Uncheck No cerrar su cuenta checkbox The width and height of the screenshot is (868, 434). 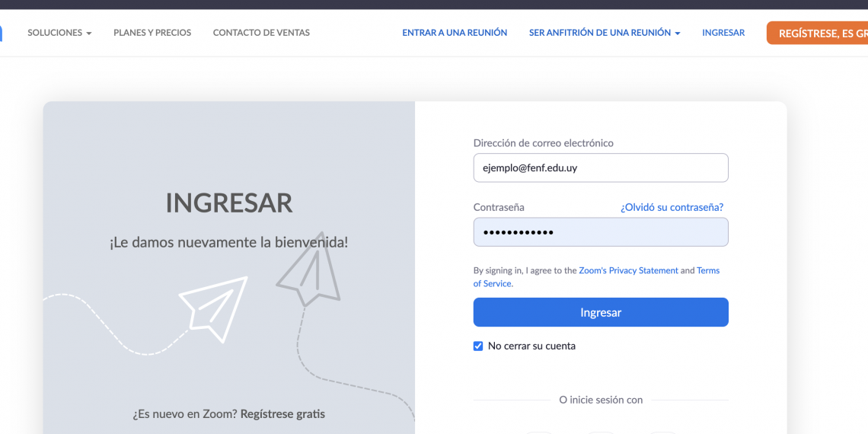click(x=478, y=346)
